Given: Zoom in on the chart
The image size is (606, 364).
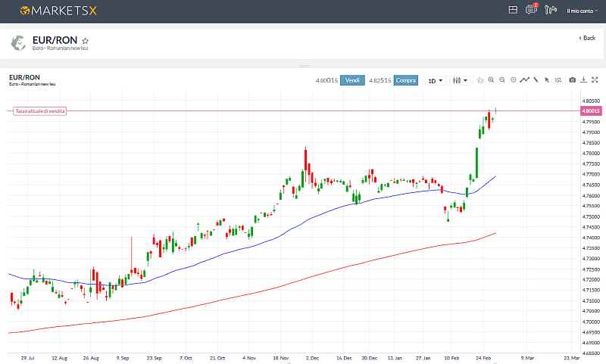Looking at the screenshot, I should click(x=491, y=80).
